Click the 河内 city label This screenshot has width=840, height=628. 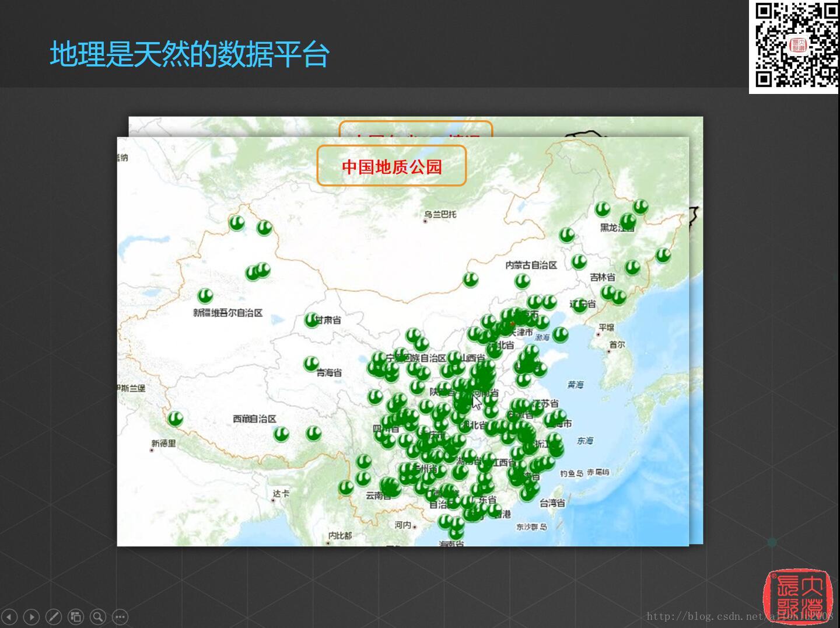tap(402, 525)
